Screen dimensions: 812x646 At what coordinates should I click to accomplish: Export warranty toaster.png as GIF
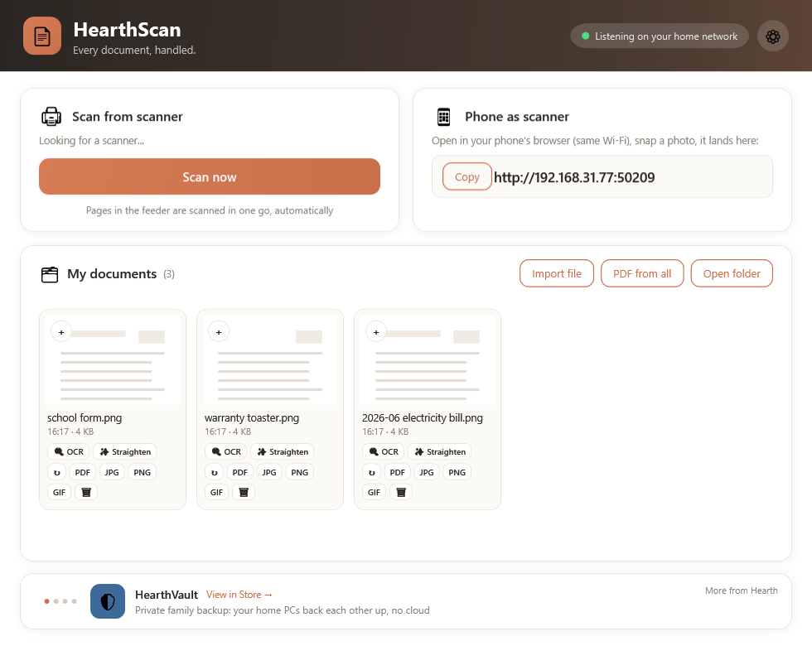pyautogui.click(x=216, y=492)
